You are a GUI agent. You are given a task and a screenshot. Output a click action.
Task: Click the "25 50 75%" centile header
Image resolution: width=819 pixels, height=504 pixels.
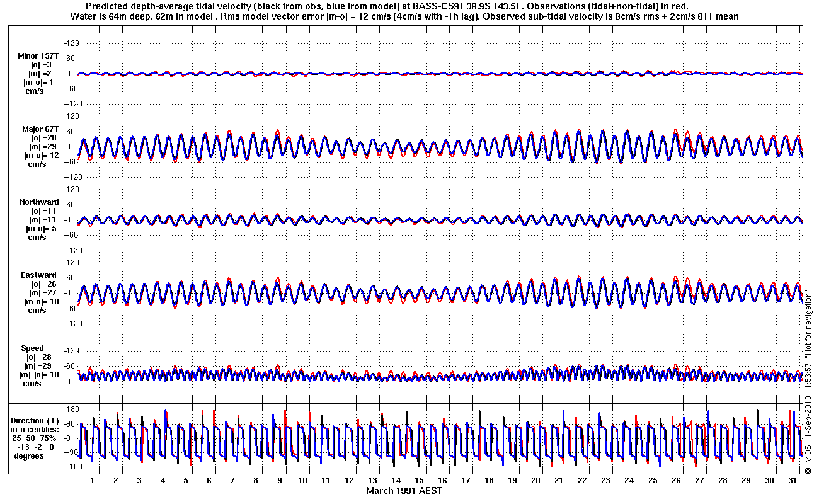[x=35, y=438]
